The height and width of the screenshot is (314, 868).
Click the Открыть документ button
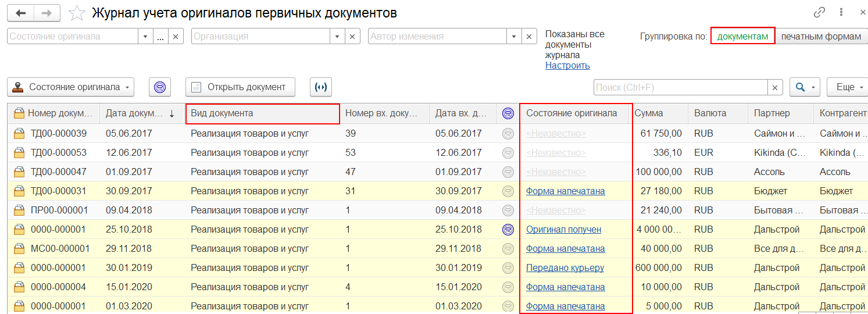(x=240, y=87)
